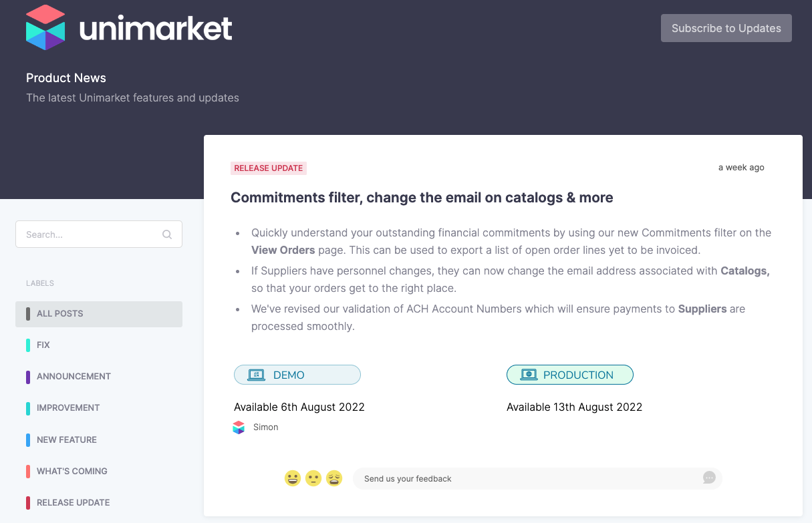812x523 pixels.
Task: Click the Send us your feedback field
Action: pyautogui.click(x=537, y=478)
